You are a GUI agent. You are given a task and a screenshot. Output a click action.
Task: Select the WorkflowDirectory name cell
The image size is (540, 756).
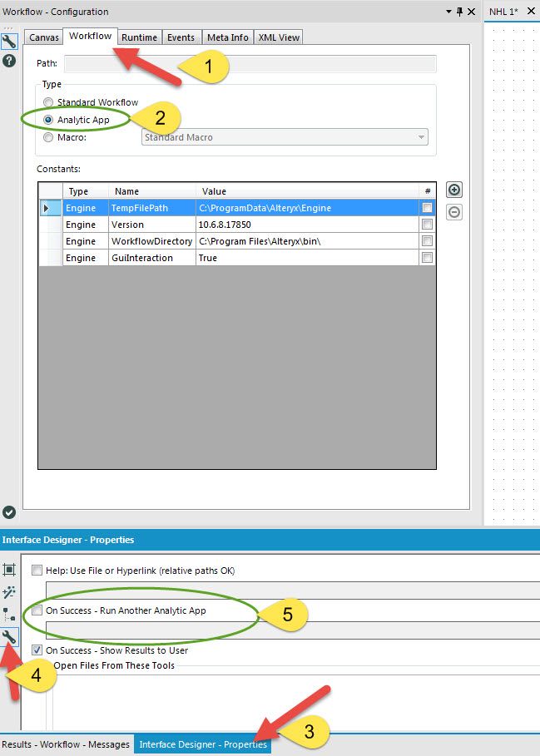[x=152, y=241]
